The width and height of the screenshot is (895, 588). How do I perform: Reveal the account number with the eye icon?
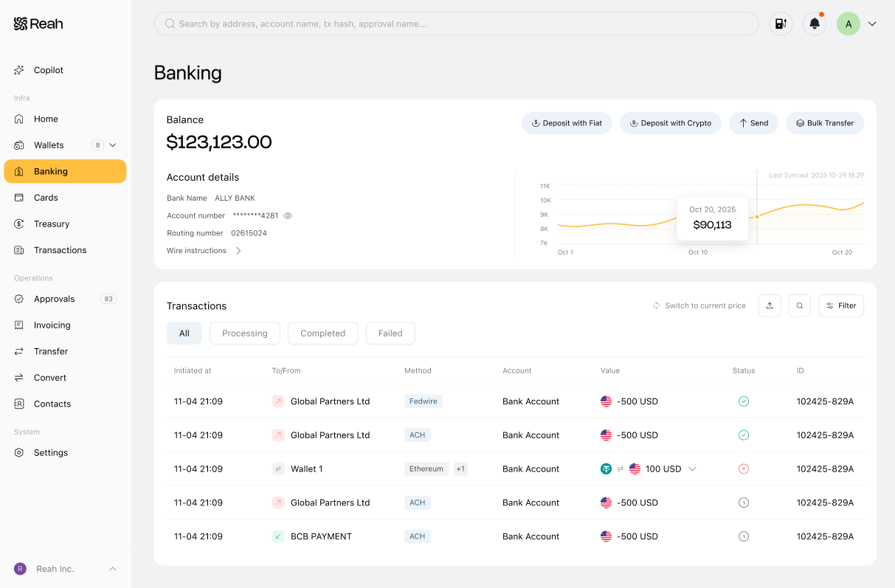point(288,215)
